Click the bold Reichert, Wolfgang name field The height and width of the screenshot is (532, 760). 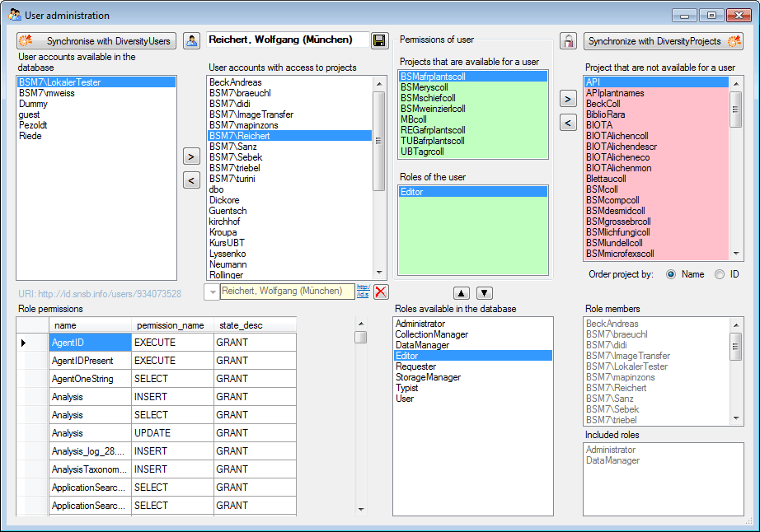point(288,40)
